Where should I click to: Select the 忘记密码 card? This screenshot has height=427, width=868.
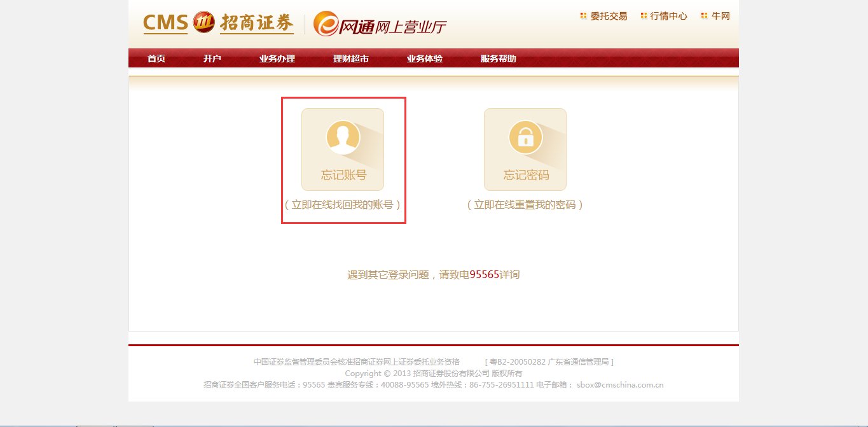[x=525, y=149]
